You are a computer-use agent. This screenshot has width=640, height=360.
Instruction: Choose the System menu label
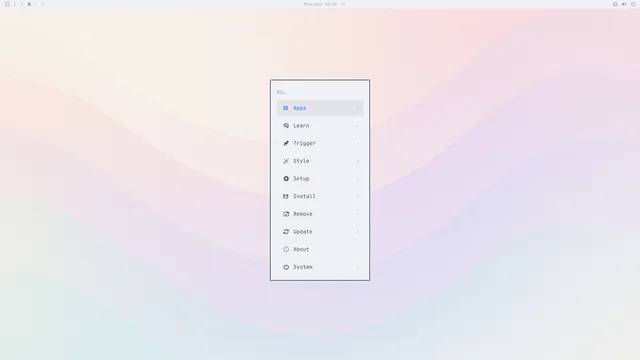pos(303,267)
